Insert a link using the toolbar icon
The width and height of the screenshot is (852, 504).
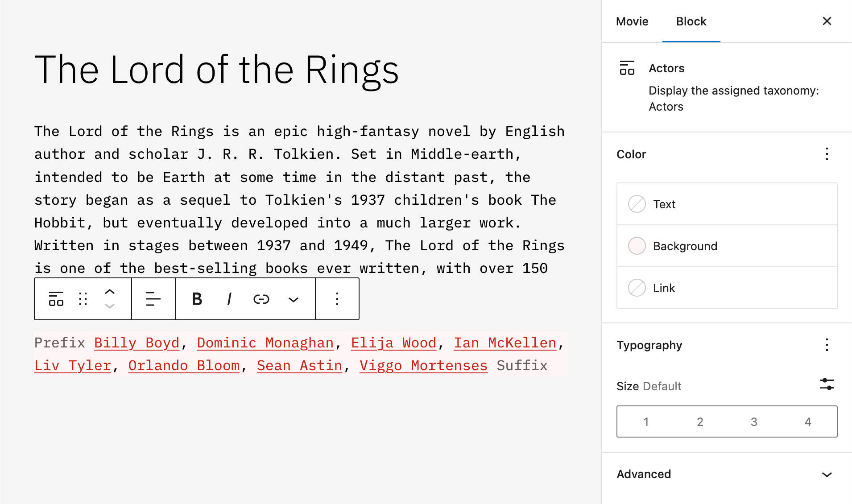click(x=261, y=299)
